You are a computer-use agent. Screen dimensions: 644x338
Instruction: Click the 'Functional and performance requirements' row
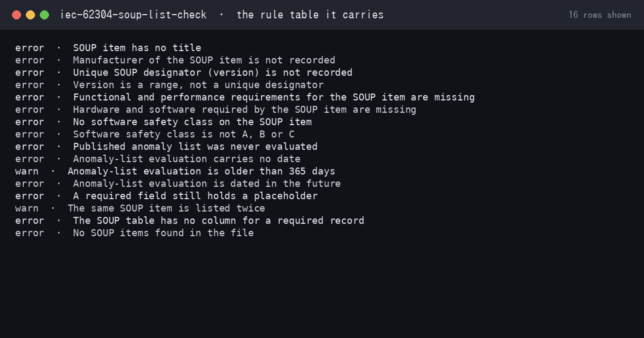[x=245, y=97]
